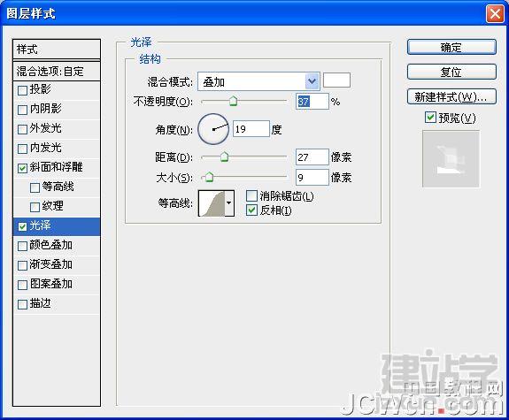Click the 距离 value input field
The height and width of the screenshot is (420, 509).
(x=312, y=157)
